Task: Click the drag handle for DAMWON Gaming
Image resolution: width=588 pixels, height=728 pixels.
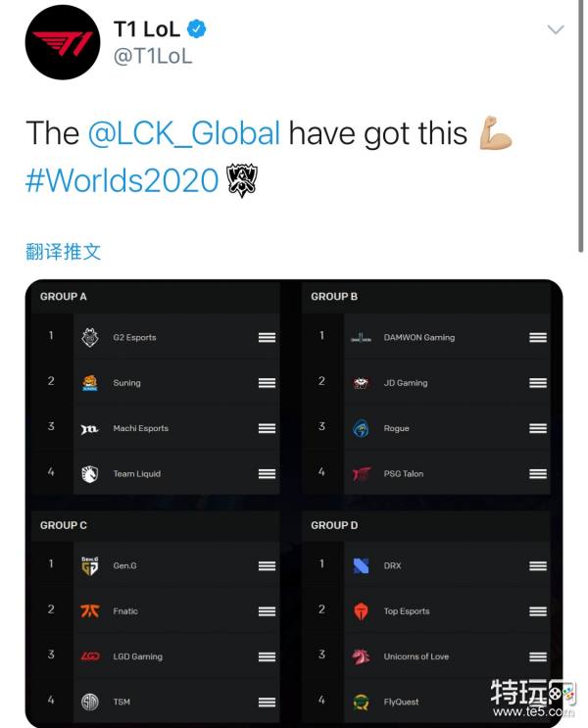Action: [537, 337]
